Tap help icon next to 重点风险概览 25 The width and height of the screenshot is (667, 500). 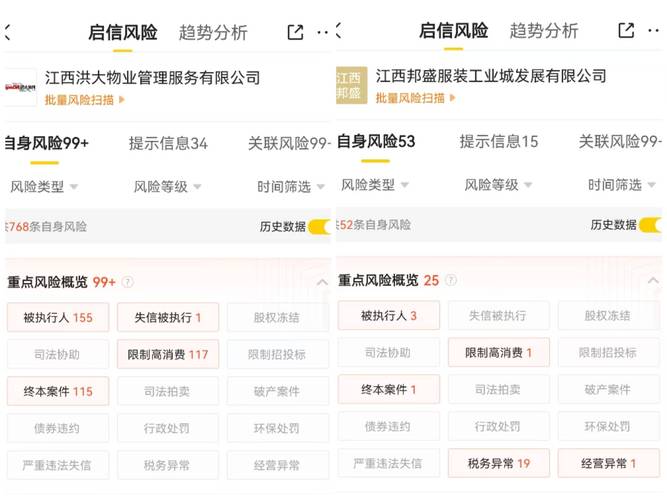pyautogui.click(x=455, y=281)
